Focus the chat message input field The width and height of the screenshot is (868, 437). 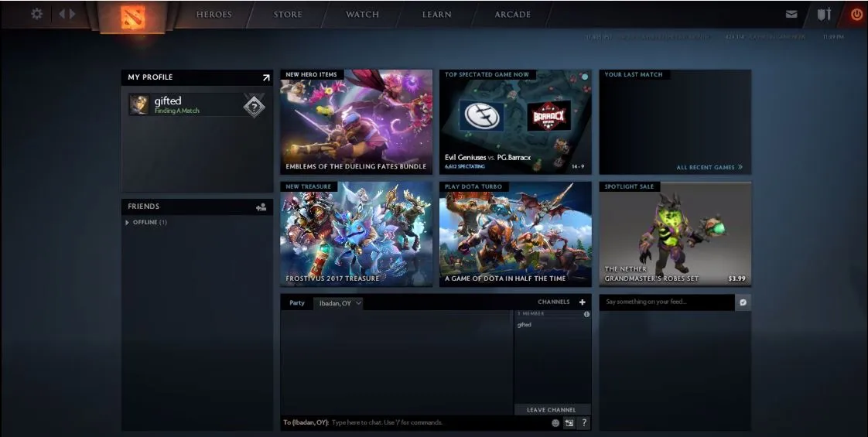click(x=415, y=422)
